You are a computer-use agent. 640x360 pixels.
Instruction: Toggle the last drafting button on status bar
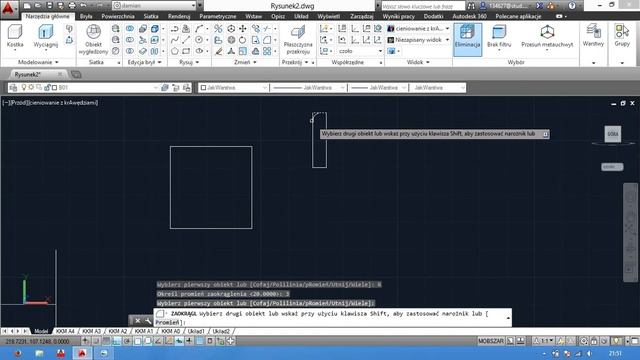(x=230, y=341)
